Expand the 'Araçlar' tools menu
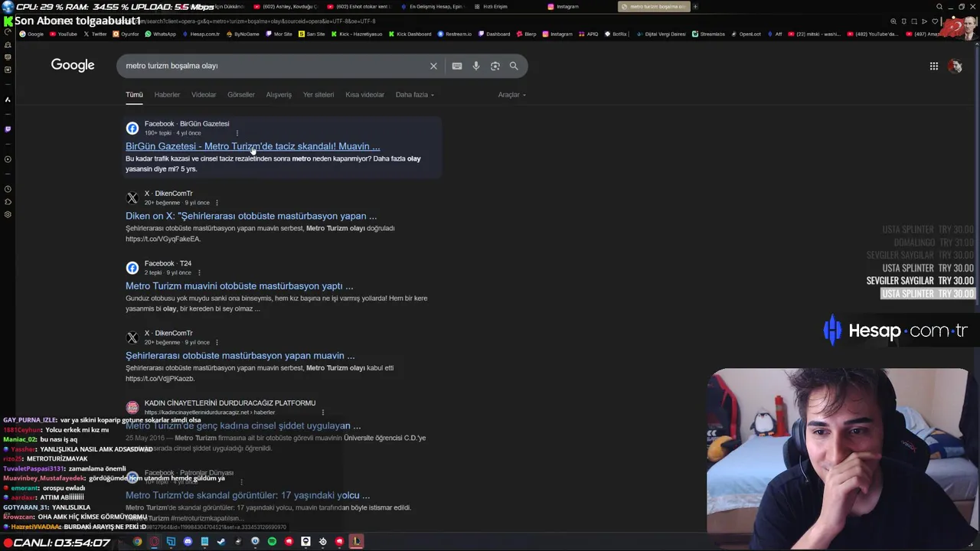This screenshot has width=980, height=551. click(511, 95)
